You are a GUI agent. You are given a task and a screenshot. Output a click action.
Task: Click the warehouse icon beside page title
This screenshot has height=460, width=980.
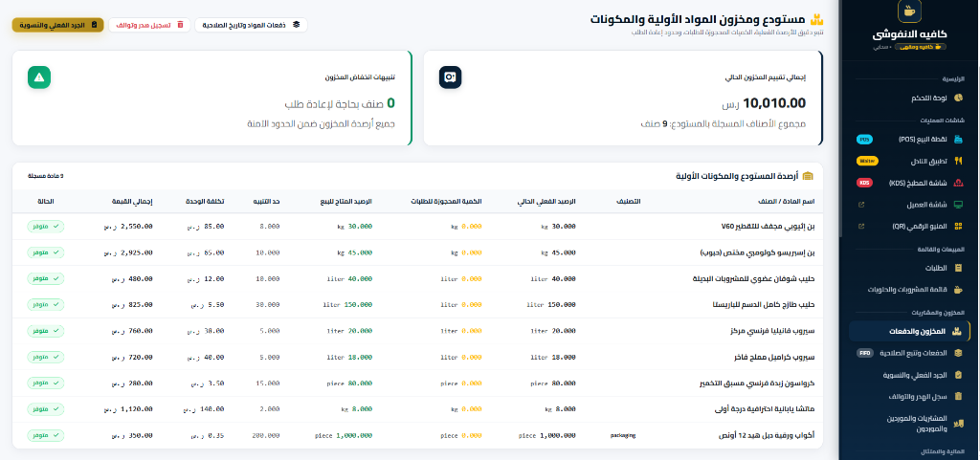click(816, 19)
